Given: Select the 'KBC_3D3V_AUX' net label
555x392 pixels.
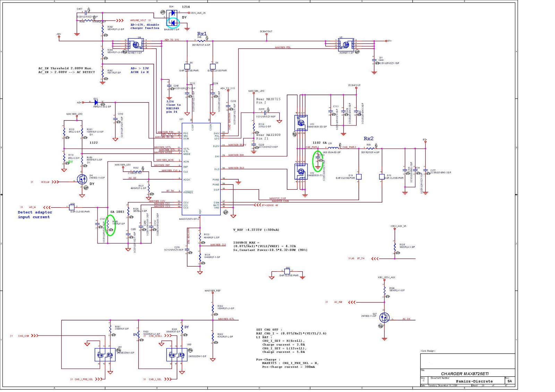Looking at the screenshot, I should tap(386, 277).
